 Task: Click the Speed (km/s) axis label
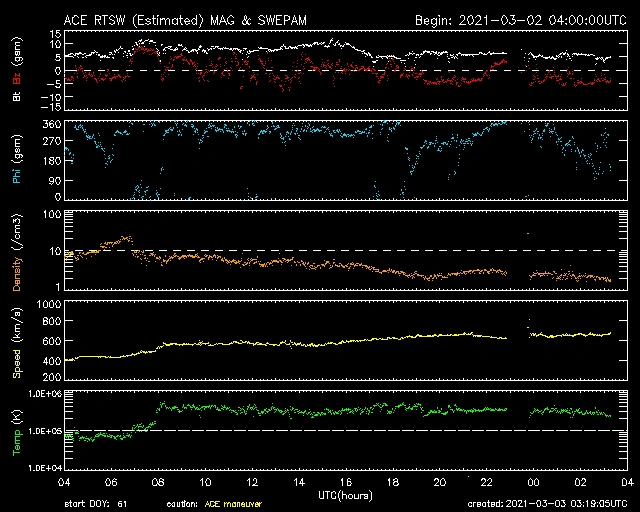click(x=17, y=340)
